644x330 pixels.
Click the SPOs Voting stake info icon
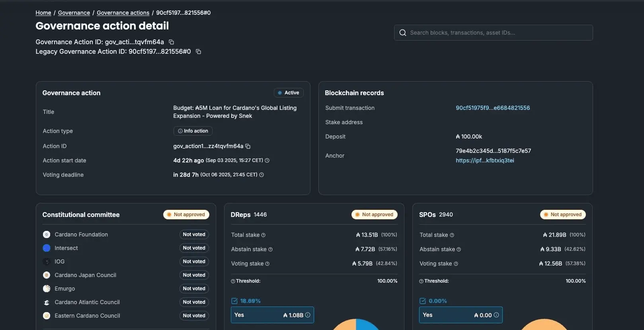[456, 264]
